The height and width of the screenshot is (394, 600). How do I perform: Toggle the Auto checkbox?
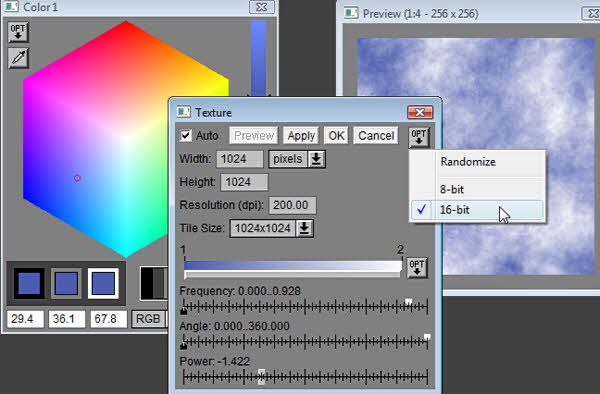pyautogui.click(x=186, y=135)
